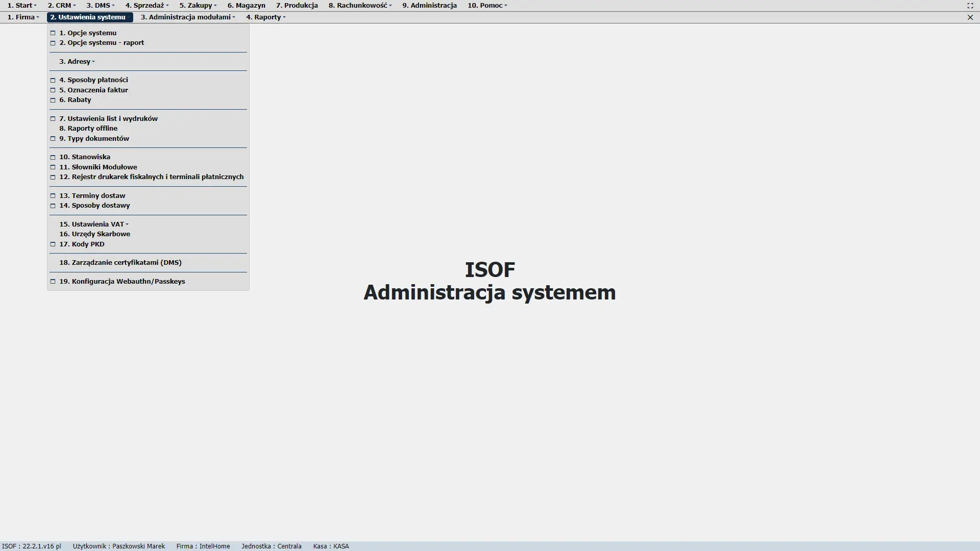The width and height of the screenshot is (980, 551).
Task: Open Zarządzanie certyfikatami (DMS)
Action: [120, 263]
